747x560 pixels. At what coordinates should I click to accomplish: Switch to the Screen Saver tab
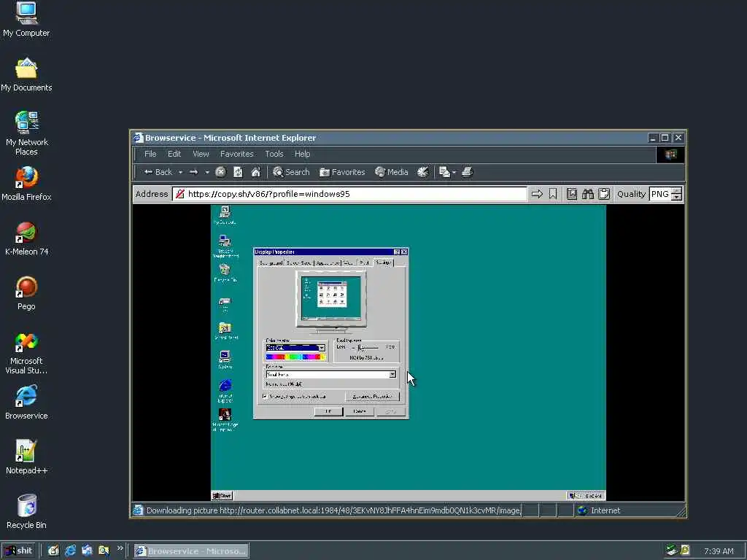299,262
